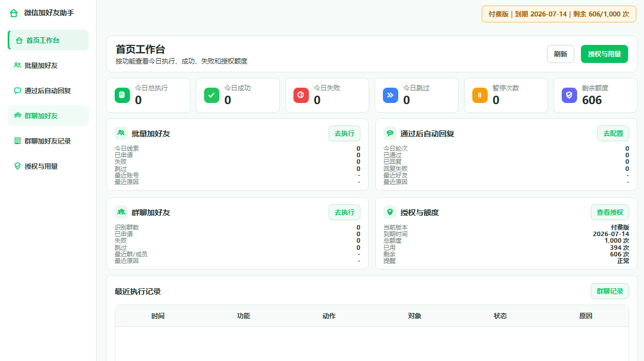This screenshot has width=644, height=361.
Task: Click the blue 今日跳过 double-arrow icon
Action: (390, 95)
